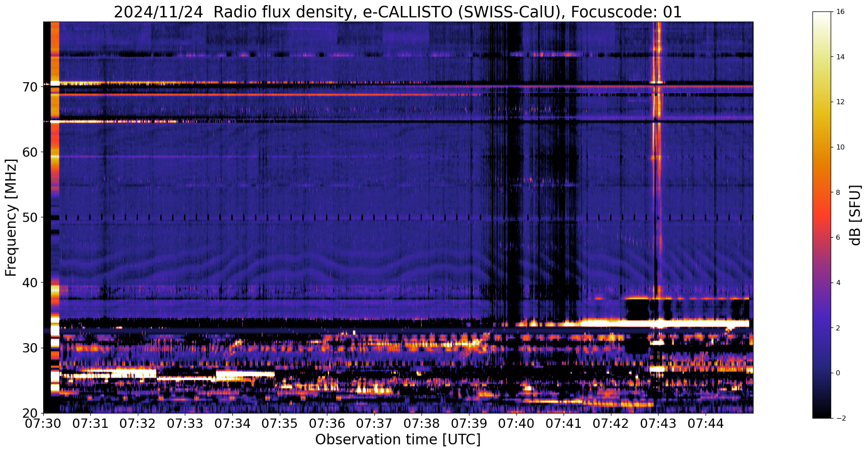
Task: Click the 07:42 time tick label
Action: pos(611,424)
